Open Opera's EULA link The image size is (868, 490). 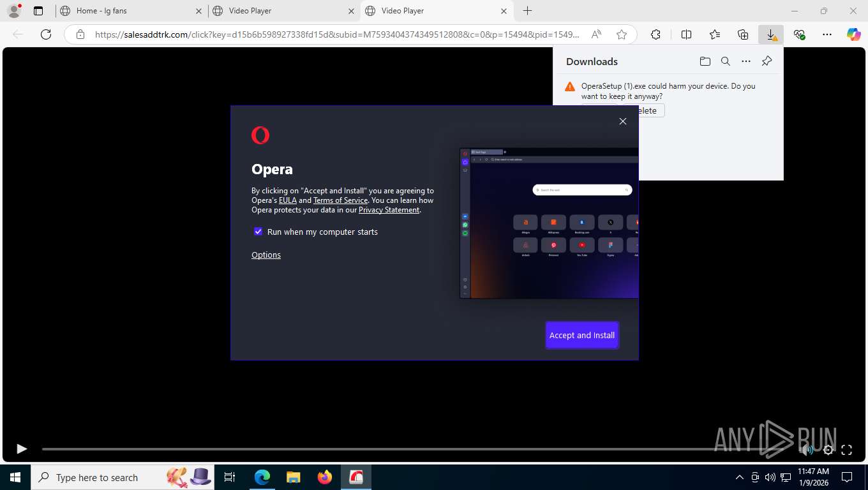point(288,200)
